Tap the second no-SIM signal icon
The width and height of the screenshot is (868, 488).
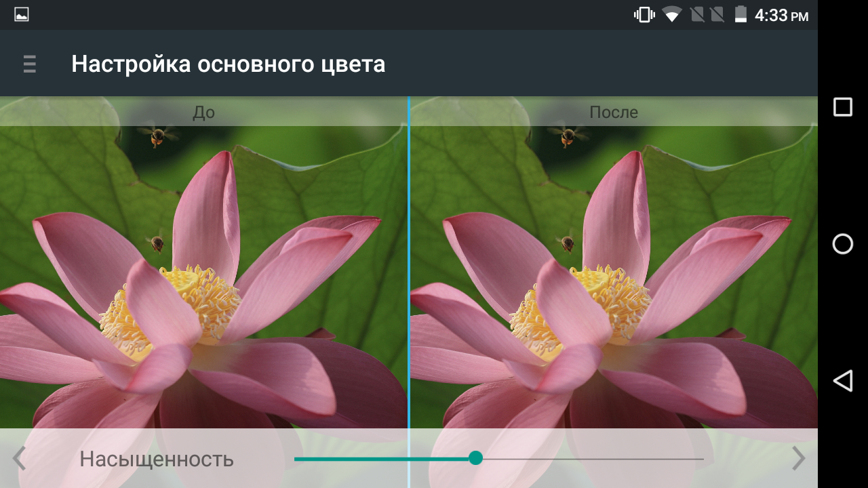(717, 14)
